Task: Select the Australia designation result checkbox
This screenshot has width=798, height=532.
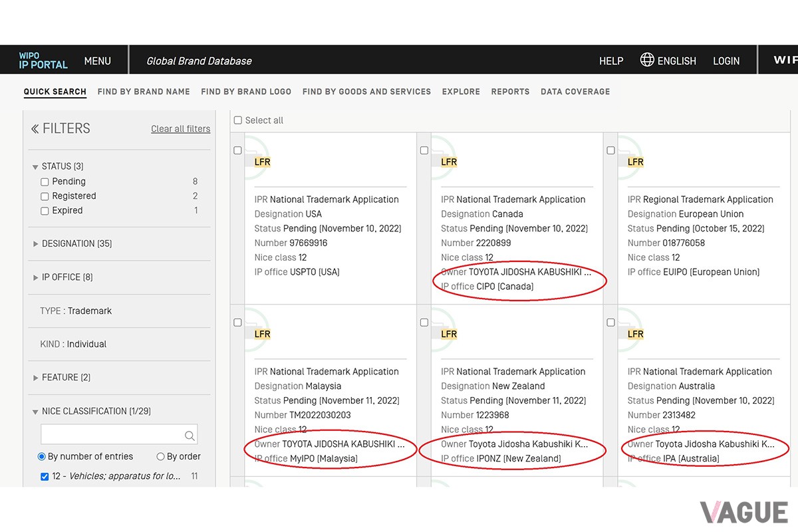Action: point(610,323)
